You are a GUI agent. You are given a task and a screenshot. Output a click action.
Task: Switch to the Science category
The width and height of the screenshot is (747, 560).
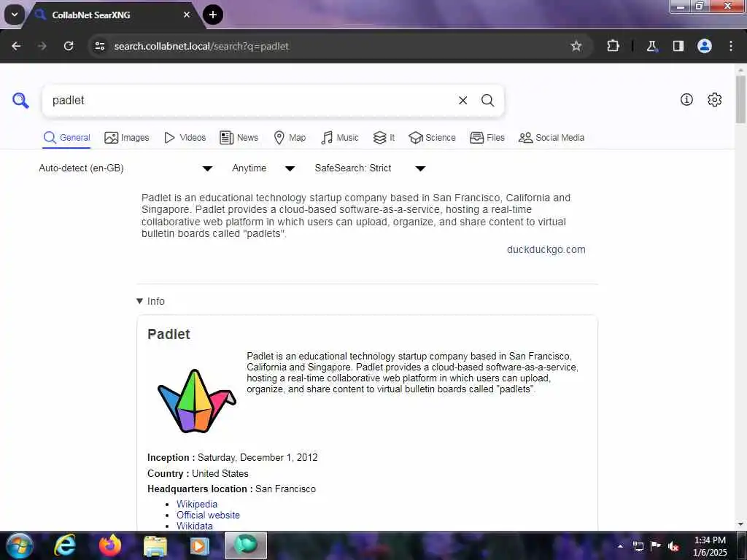(432, 138)
